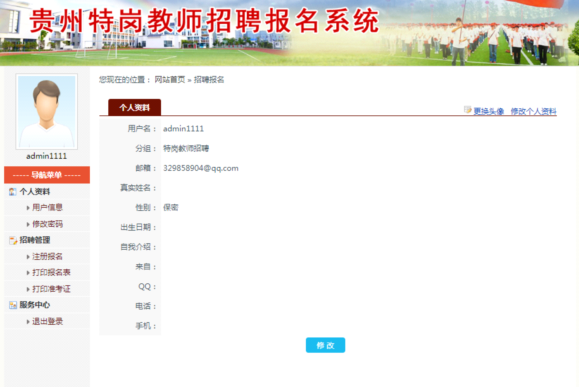581x388 pixels.
Task: Click the 手机 field label
Action: point(146,326)
